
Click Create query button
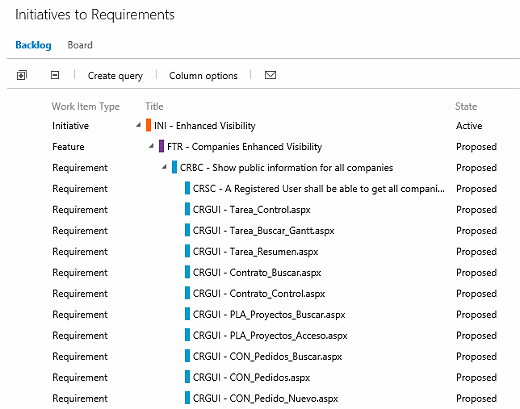115,76
